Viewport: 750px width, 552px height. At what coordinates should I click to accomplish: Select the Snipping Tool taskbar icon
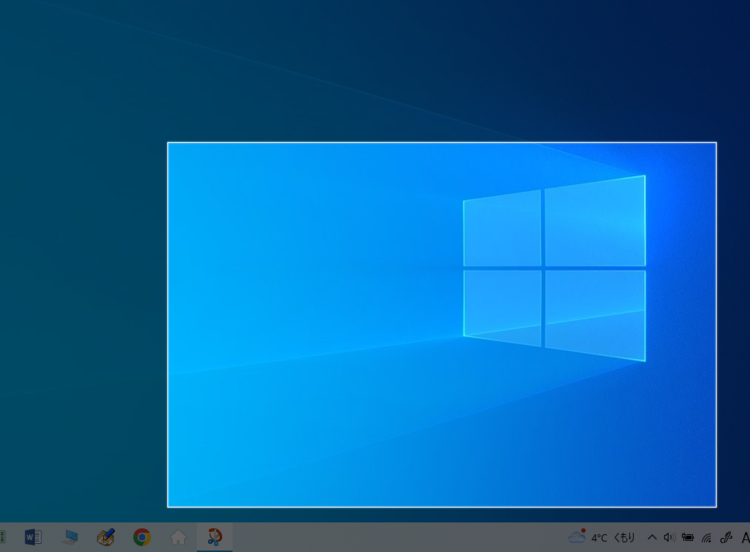pos(215,537)
